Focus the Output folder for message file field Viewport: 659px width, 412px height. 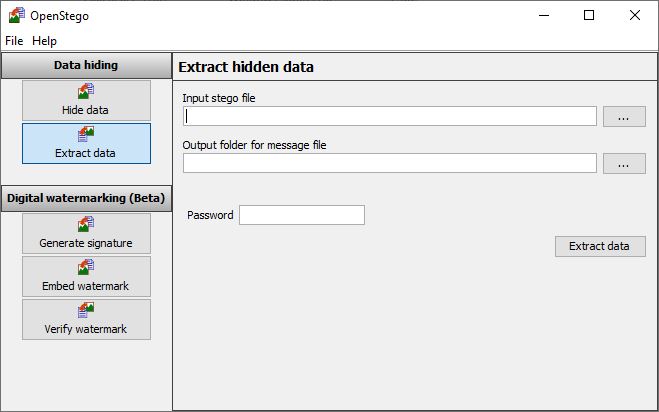pyautogui.click(x=390, y=163)
